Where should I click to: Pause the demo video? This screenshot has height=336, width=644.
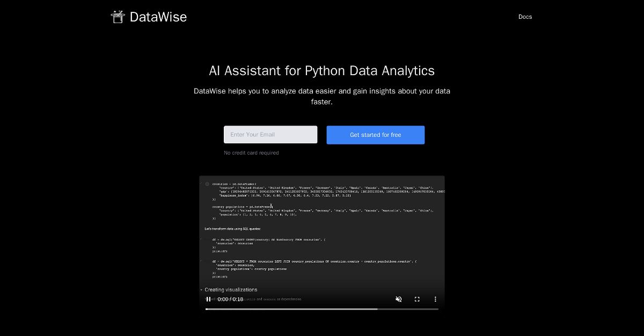208,299
